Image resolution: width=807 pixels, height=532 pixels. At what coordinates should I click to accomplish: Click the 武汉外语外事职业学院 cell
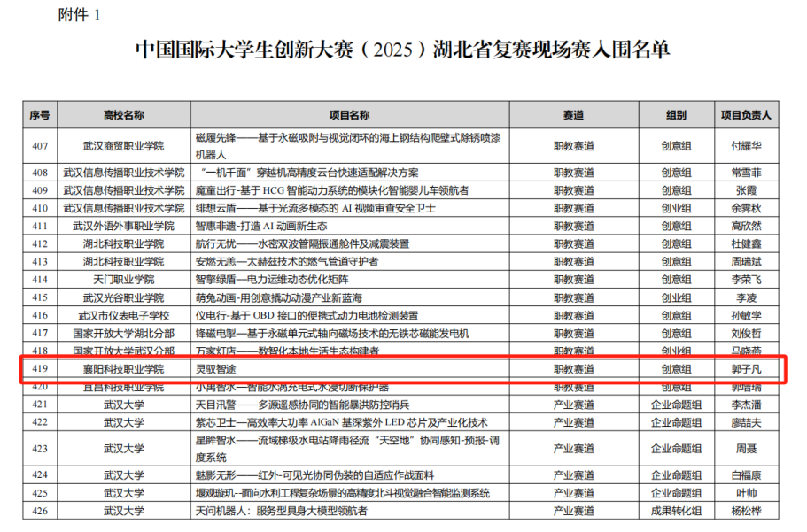point(123,226)
